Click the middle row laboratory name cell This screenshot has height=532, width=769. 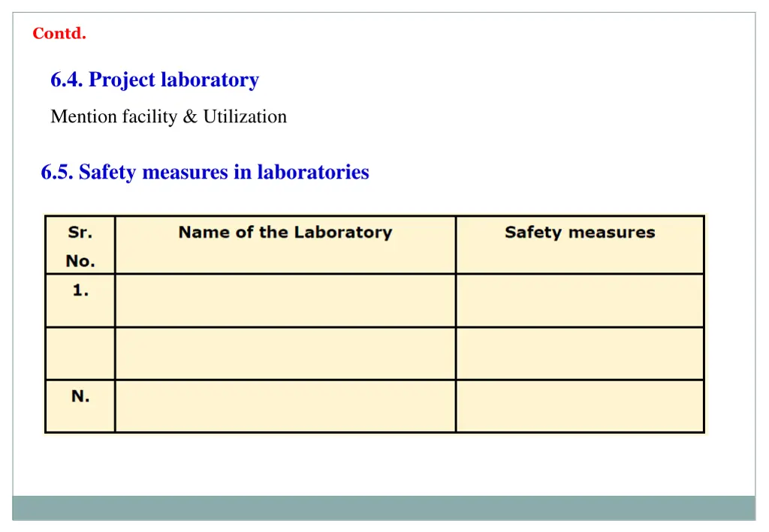285,353
